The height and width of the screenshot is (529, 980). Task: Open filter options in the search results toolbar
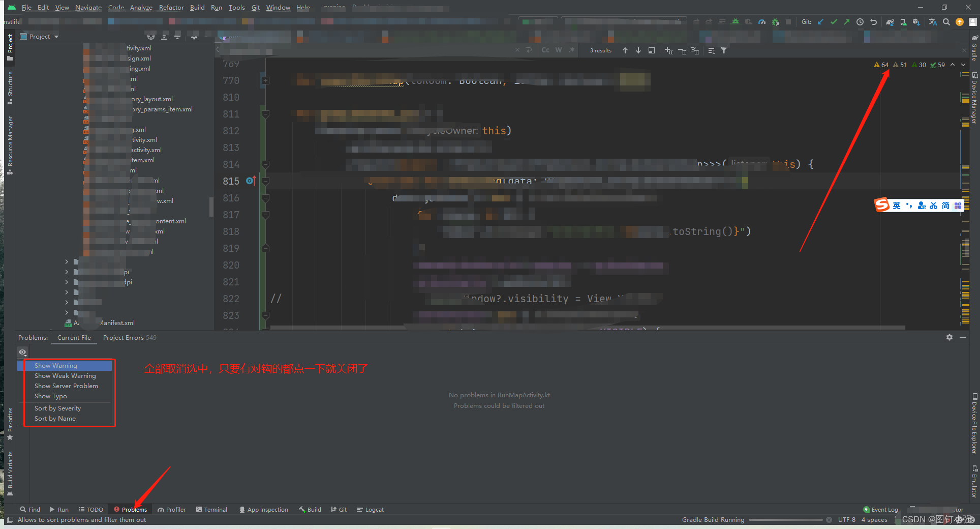[x=724, y=50]
